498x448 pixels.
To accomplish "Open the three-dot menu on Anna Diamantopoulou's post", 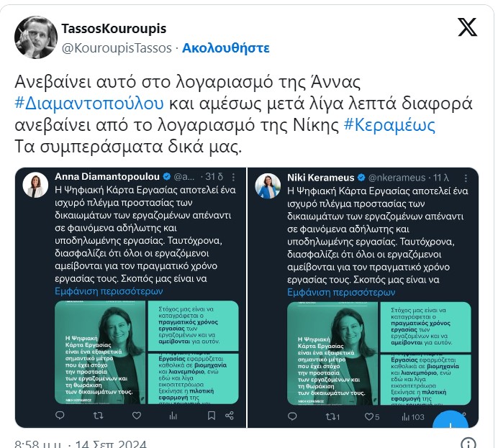I will [233, 177].
